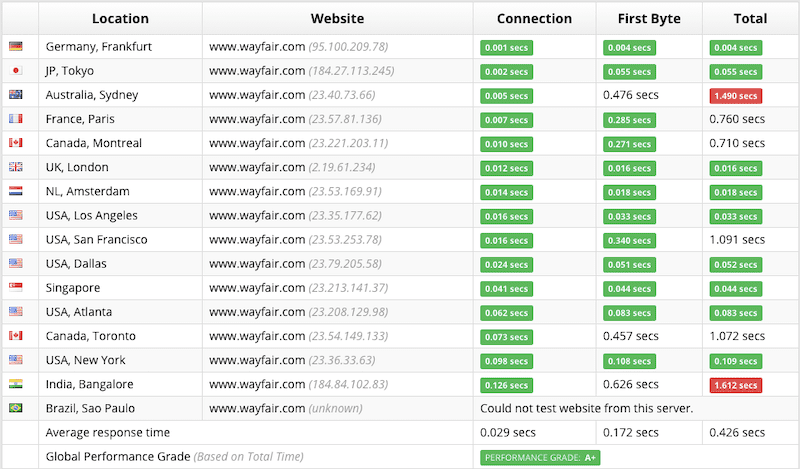The width and height of the screenshot is (800, 469).
Task: Select the Brazil, Sao Paulo location cell
Action: pos(120,408)
